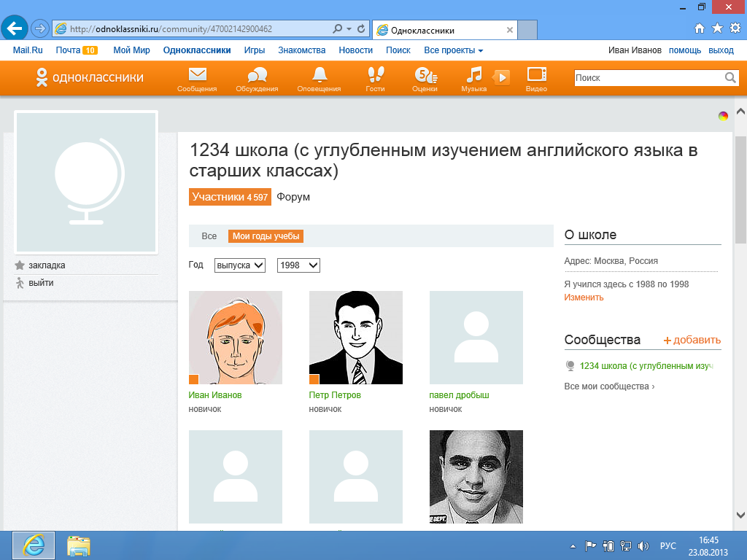Image resolution: width=747 pixels, height=560 pixels.
Task: Go to Mail.Ru link
Action: point(28,50)
